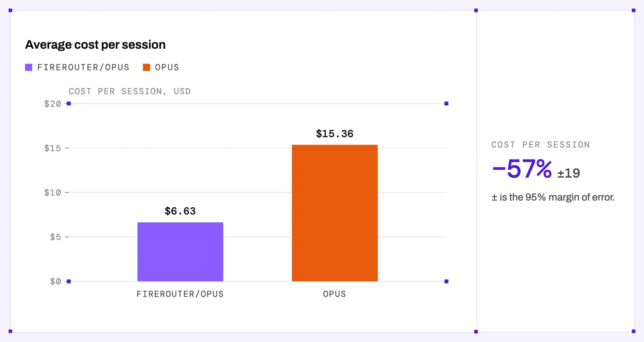
Task: Click the FIREROUTER/OPUS legend label
Action: [x=83, y=67]
